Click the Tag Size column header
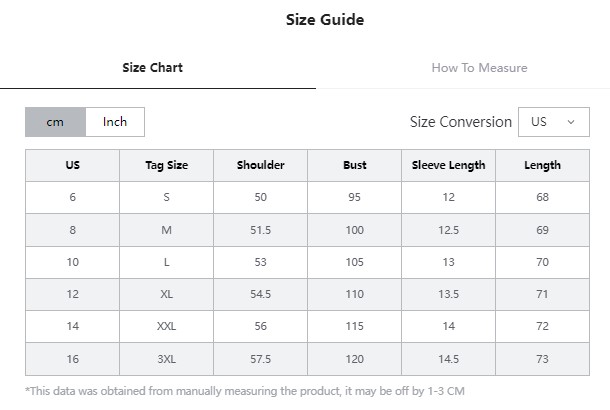The height and width of the screenshot is (410, 610). [167, 165]
